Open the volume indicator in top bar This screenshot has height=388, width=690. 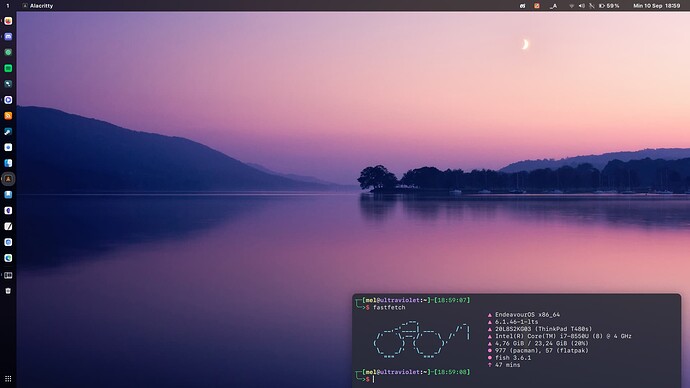coord(582,6)
